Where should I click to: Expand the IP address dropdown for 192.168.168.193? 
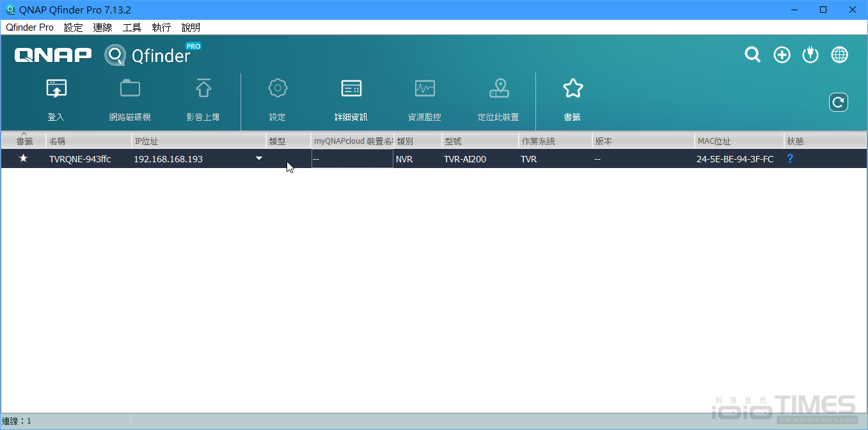258,158
